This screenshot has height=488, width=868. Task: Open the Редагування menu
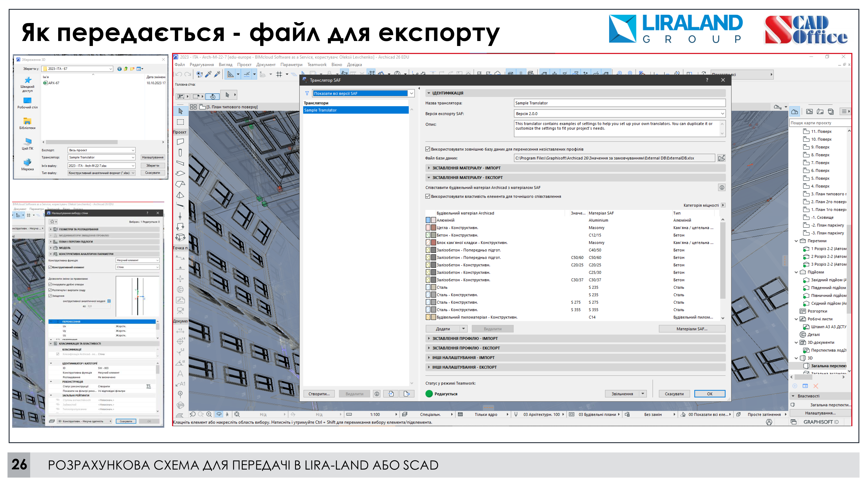[x=202, y=65]
